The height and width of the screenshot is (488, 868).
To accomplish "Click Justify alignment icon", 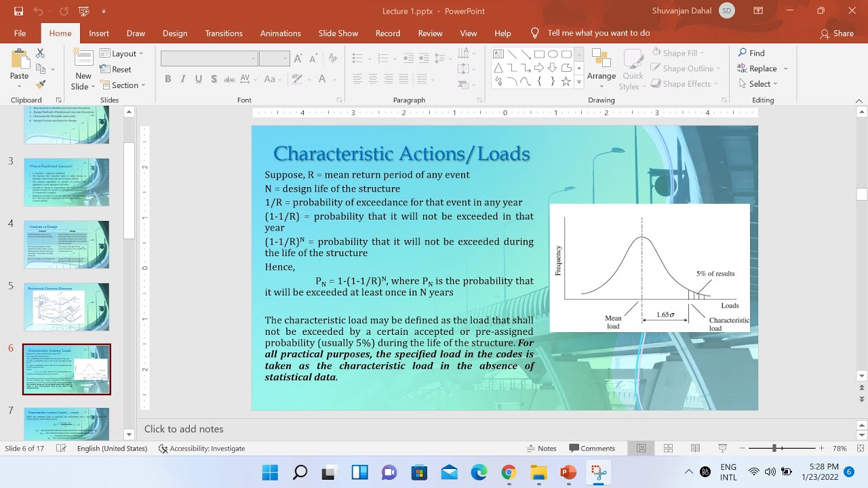I will (404, 79).
